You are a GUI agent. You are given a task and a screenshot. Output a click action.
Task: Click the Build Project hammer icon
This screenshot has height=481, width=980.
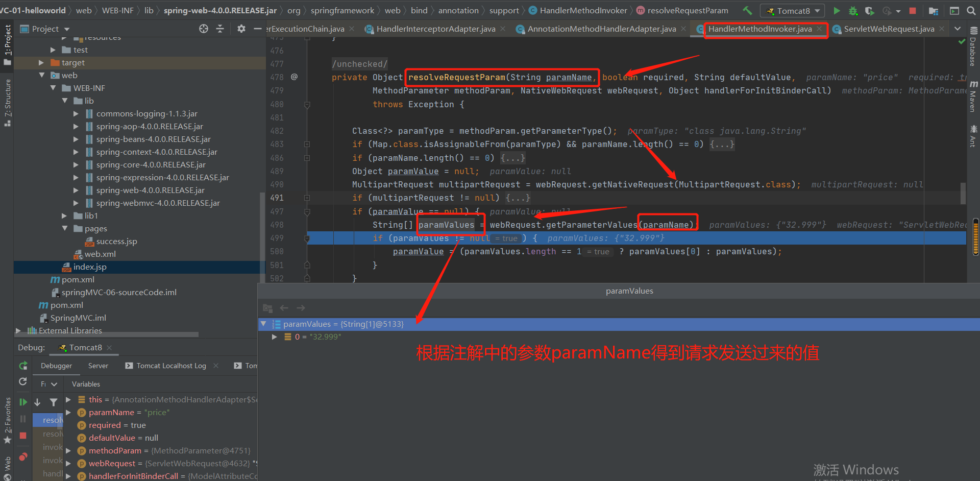click(x=747, y=10)
